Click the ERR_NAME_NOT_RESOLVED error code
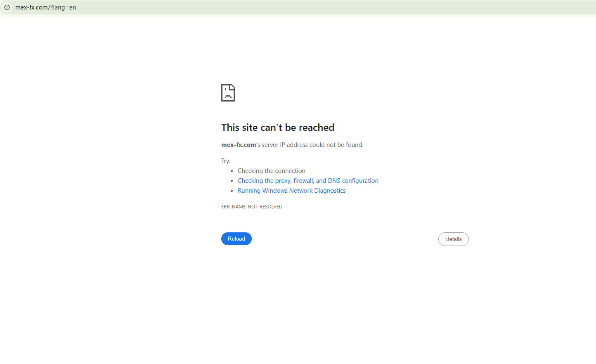The width and height of the screenshot is (596, 364). 252,207
